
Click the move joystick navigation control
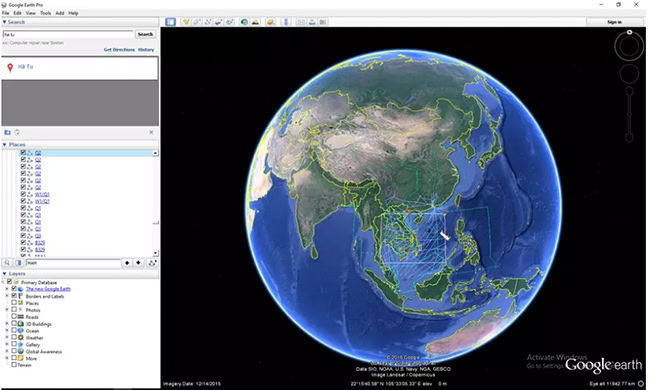tap(629, 74)
